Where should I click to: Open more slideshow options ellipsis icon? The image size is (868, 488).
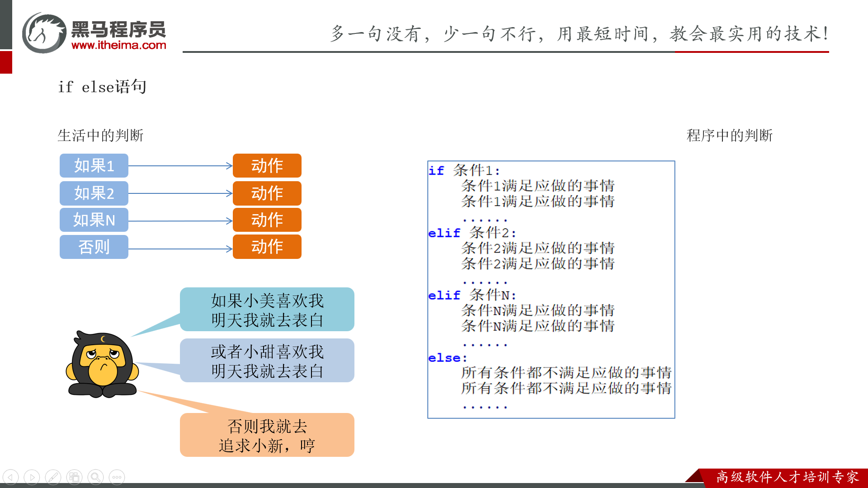click(117, 477)
